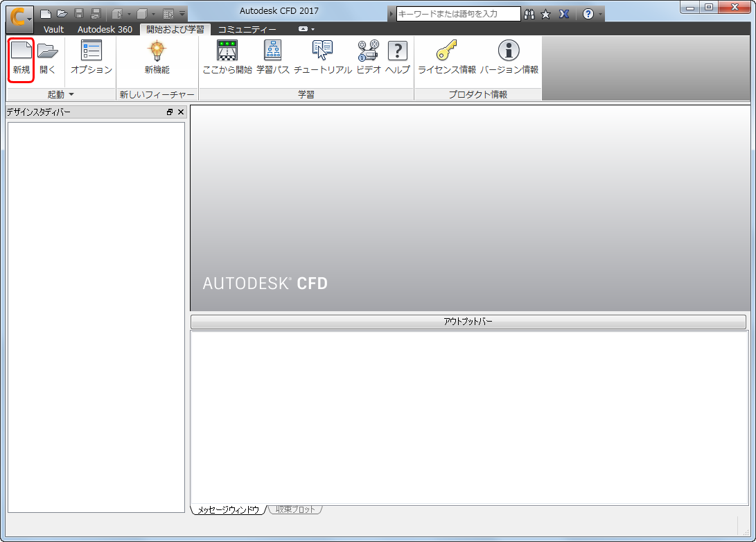Open the application button dropdown arrow

click(x=29, y=19)
